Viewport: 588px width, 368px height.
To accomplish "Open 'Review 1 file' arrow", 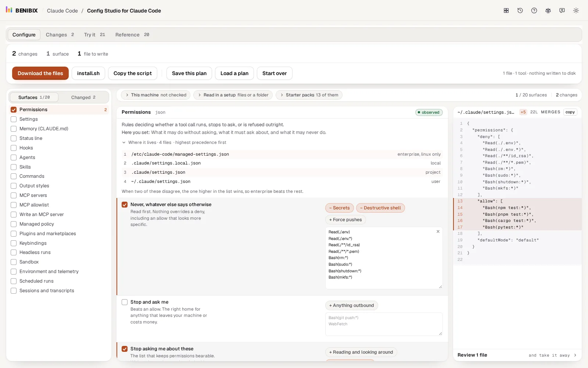I will pos(575,355).
